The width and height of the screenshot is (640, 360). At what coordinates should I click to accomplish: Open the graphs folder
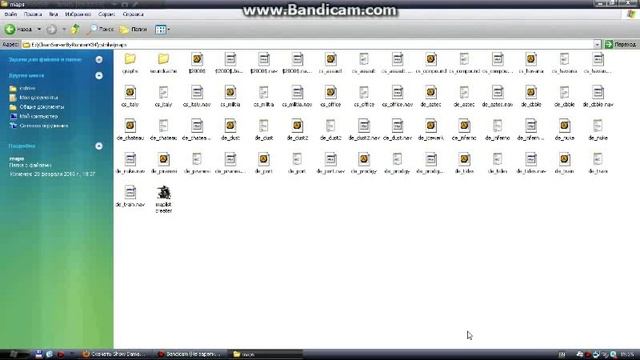130,63
